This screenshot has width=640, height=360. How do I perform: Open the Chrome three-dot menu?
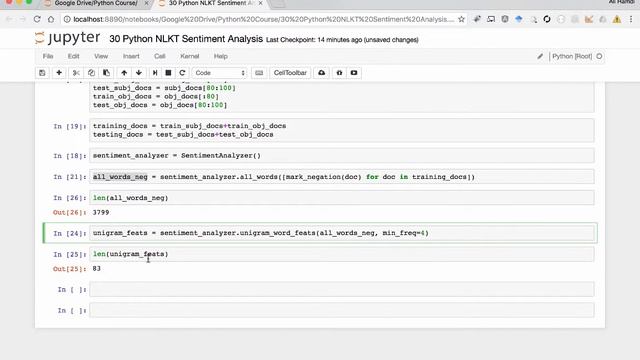coord(631,19)
